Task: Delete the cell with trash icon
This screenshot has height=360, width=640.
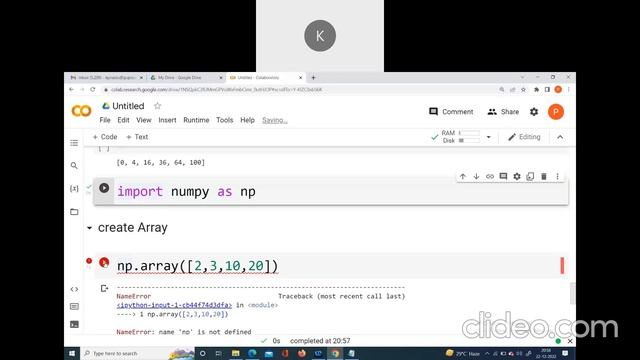Action: click(544, 176)
